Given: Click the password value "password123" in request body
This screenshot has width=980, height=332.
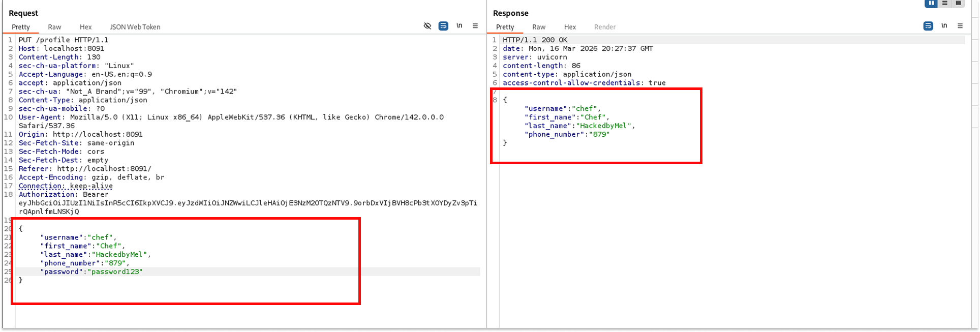Looking at the screenshot, I should (115, 271).
